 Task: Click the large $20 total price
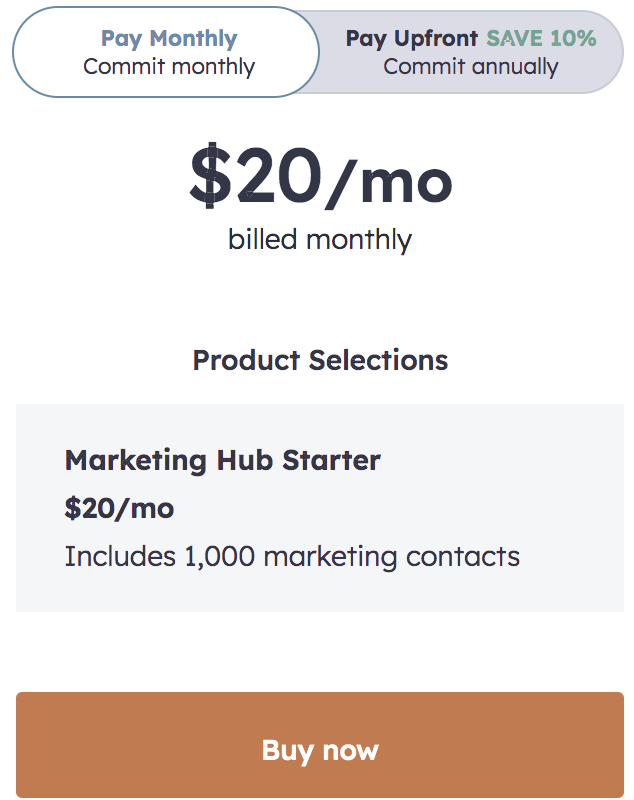(x=256, y=177)
